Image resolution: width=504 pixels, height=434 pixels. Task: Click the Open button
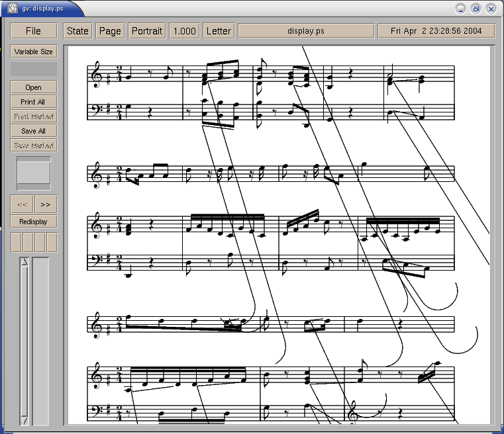pos(33,87)
